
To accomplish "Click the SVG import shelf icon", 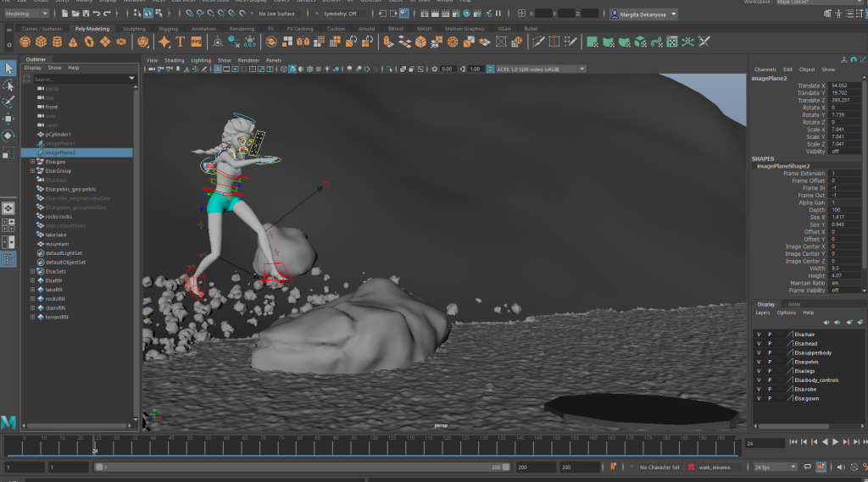I will [x=196, y=42].
